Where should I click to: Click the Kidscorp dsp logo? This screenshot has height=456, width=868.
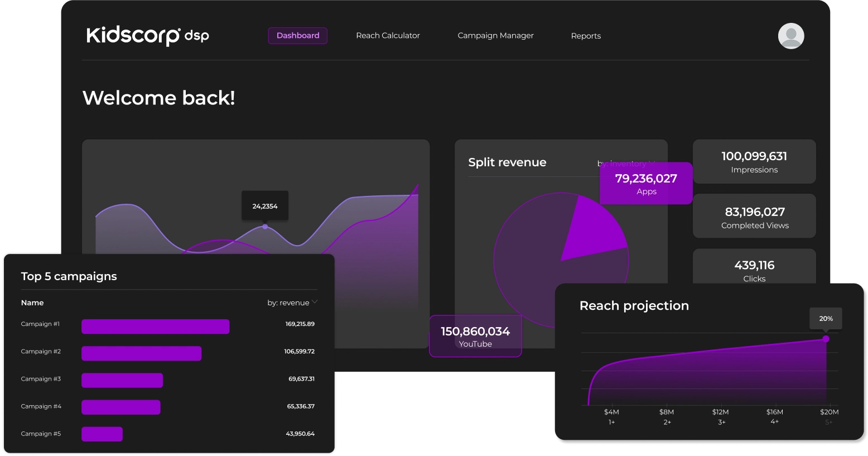click(148, 36)
